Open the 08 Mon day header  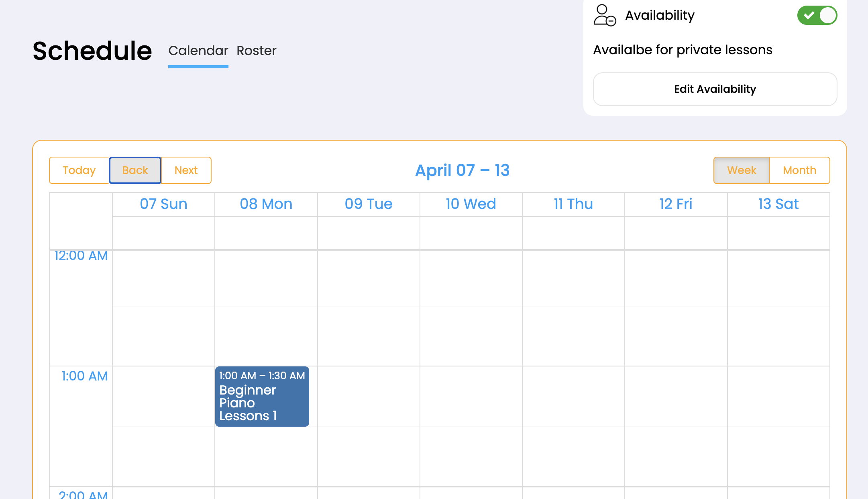click(x=266, y=204)
